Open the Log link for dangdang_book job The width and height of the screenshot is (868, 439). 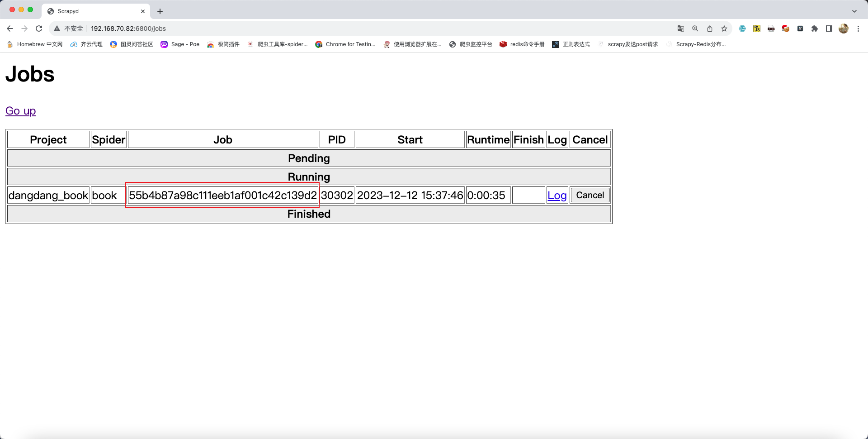point(557,196)
